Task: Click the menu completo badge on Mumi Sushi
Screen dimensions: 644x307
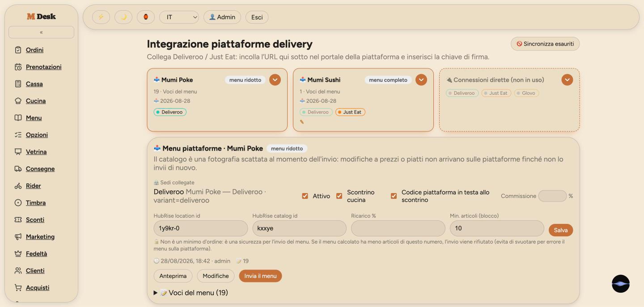Action: (x=388, y=80)
